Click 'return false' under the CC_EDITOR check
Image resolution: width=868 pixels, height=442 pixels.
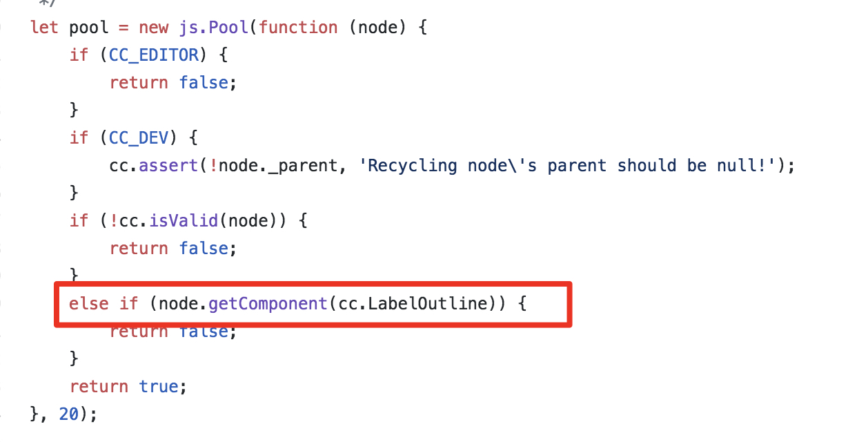point(172,83)
